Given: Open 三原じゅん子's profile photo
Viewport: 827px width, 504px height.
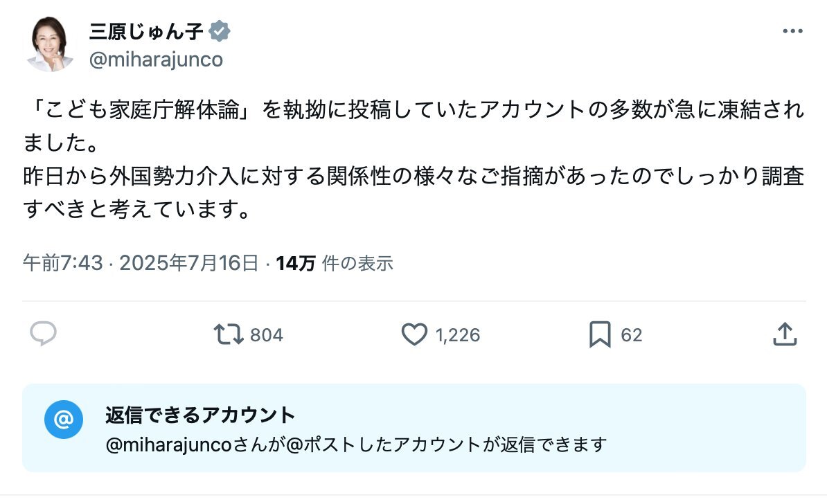Looking at the screenshot, I should 50,44.
